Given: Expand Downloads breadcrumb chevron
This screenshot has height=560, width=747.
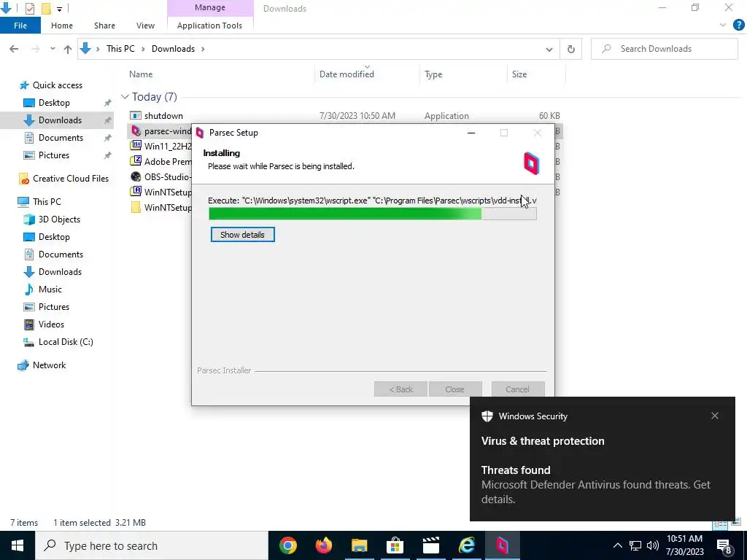Looking at the screenshot, I should tap(203, 49).
